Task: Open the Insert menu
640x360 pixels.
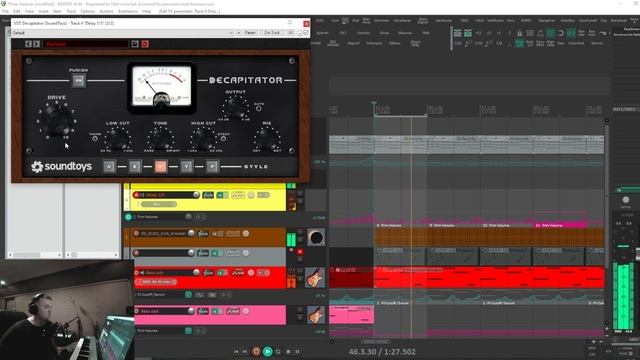Action: coord(43,11)
